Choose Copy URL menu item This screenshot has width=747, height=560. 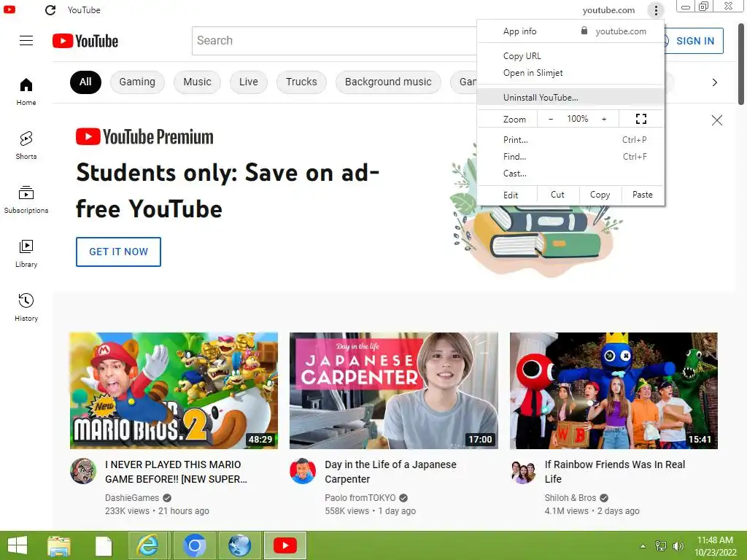pos(570,56)
